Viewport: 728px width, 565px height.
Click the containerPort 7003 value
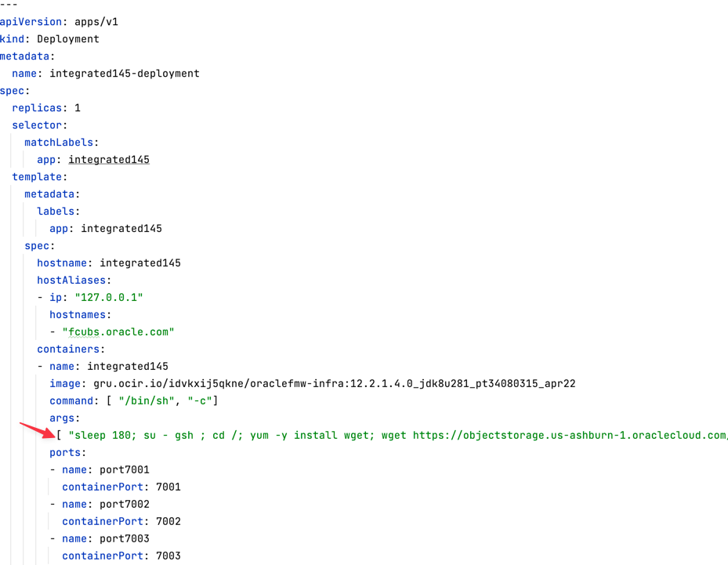[168, 556]
